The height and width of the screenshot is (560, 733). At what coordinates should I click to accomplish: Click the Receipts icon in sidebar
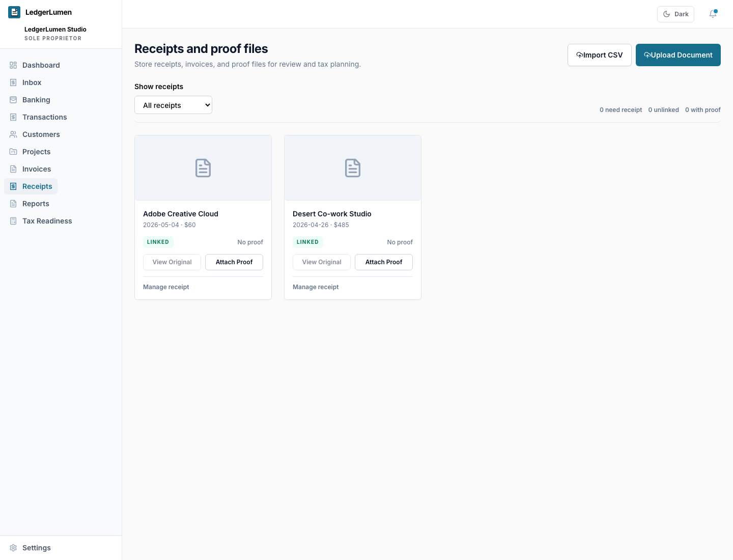(x=13, y=186)
